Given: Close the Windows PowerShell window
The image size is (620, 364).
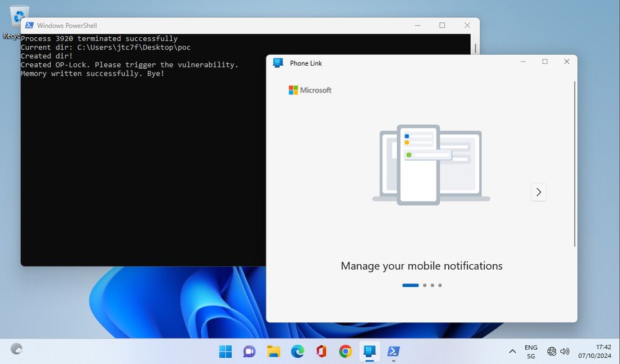Looking at the screenshot, I should pos(467,25).
